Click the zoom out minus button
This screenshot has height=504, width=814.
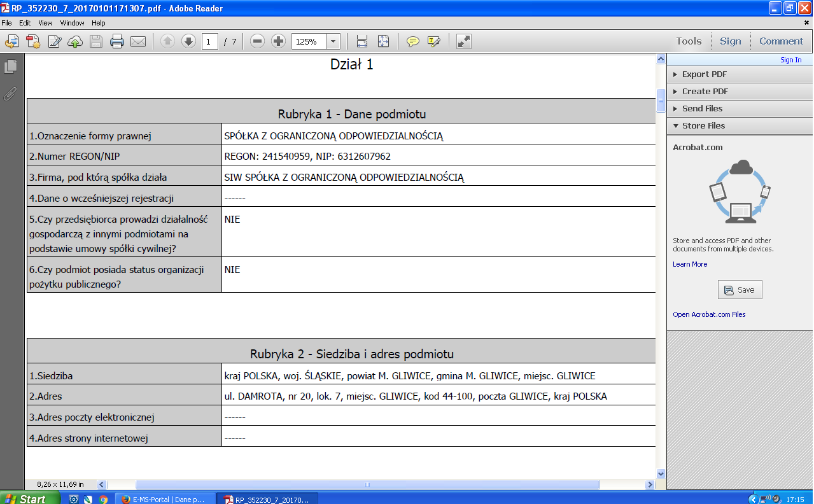tap(257, 41)
